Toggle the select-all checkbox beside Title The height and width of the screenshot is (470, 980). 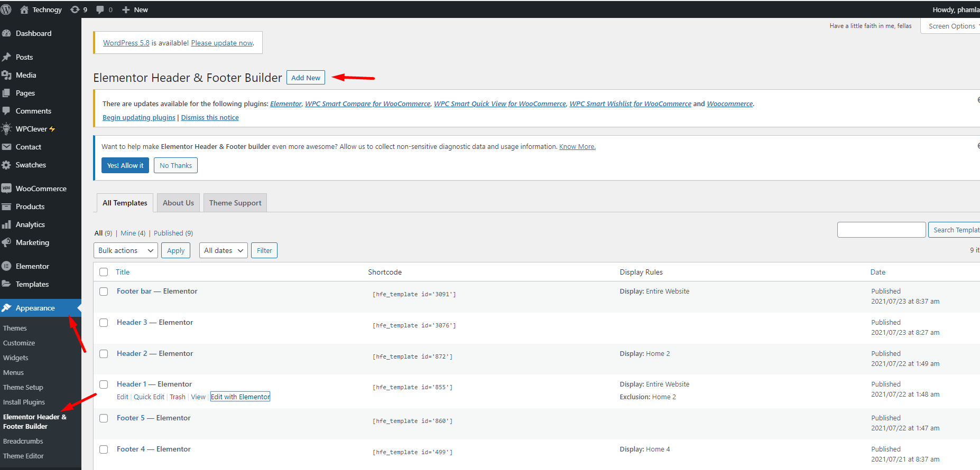[104, 272]
